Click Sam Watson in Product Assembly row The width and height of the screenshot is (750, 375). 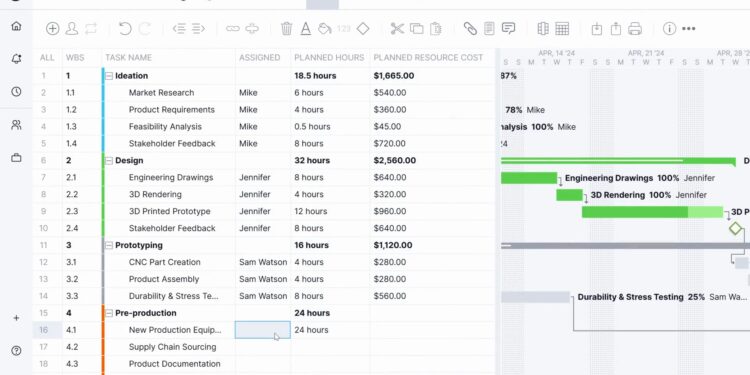click(263, 279)
